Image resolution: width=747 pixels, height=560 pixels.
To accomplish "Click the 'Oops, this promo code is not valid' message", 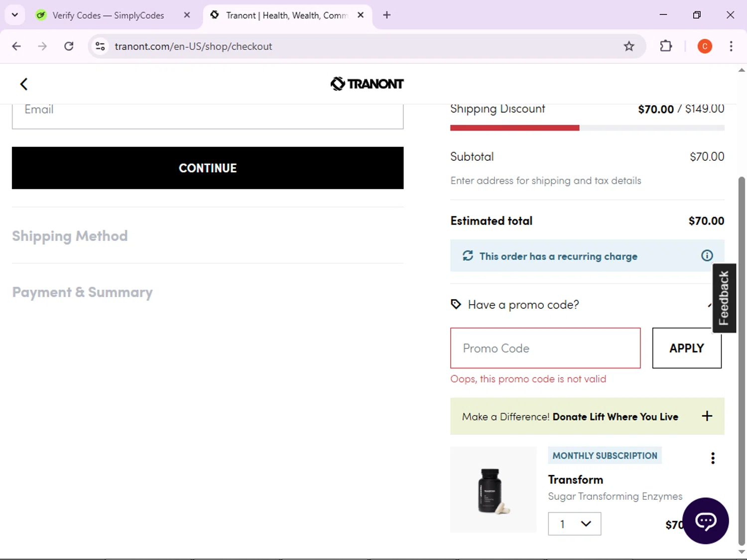I will [x=528, y=379].
